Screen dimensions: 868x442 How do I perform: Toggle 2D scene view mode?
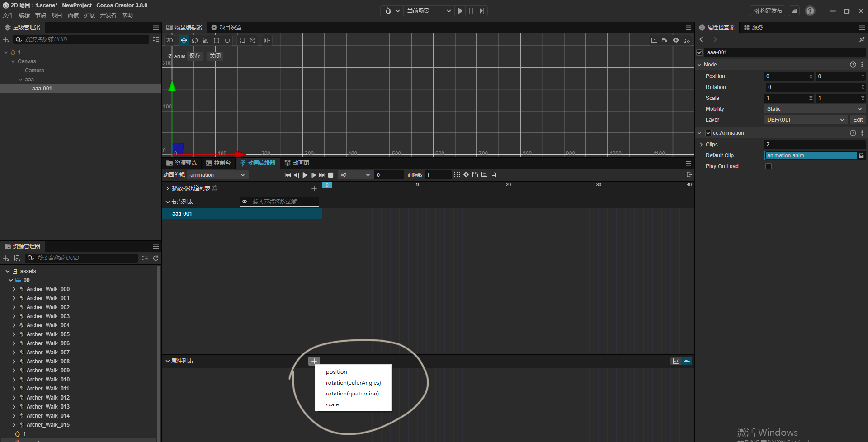(170, 40)
